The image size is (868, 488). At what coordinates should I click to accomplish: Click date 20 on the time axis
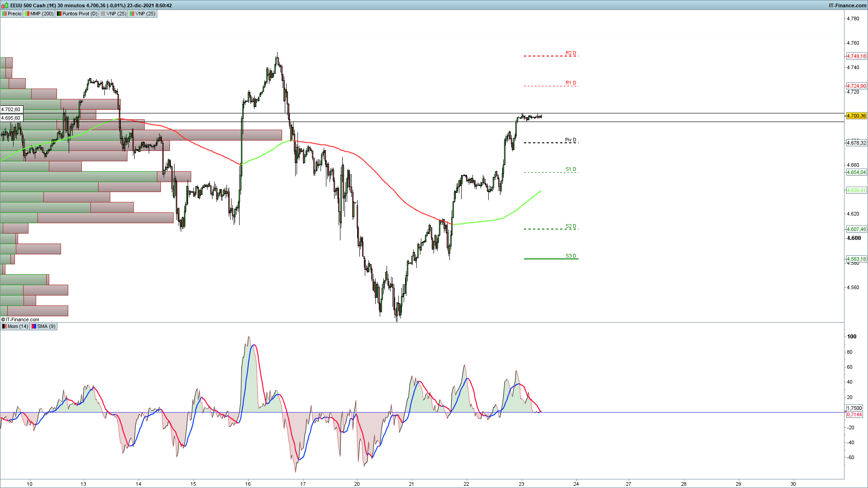click(357, 484)
